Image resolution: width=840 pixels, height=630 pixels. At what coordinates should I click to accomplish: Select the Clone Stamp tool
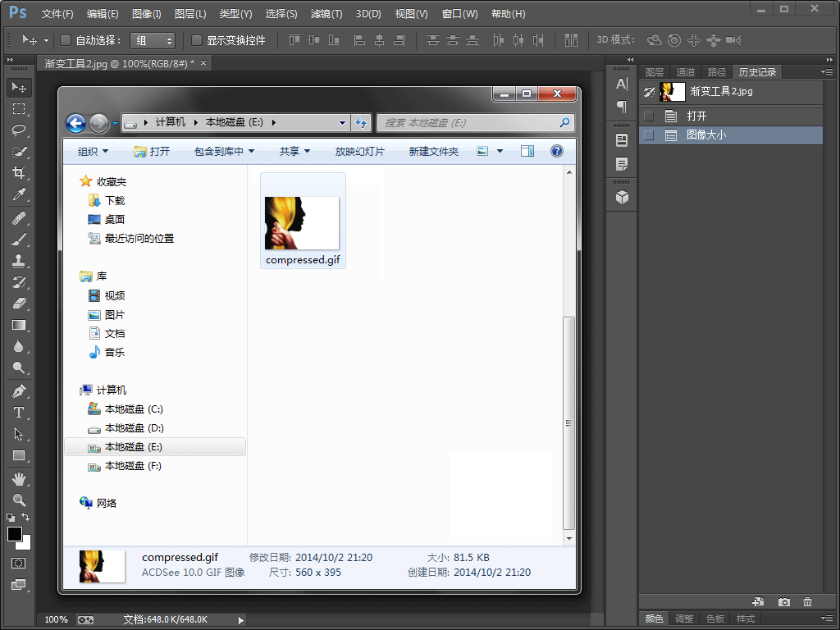click(x=19, y=261)
